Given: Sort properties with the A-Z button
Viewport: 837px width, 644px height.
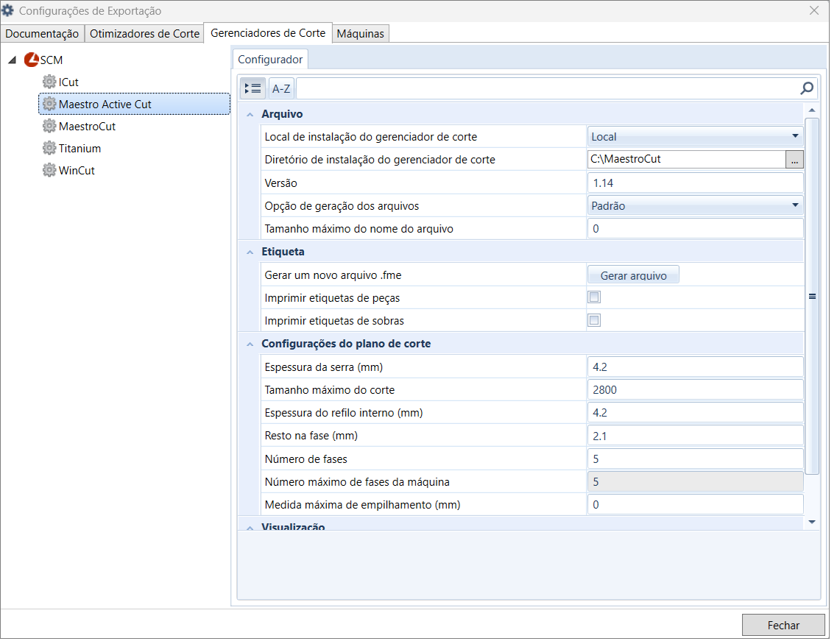Looking at the screenshot, I should pos(281,88).
